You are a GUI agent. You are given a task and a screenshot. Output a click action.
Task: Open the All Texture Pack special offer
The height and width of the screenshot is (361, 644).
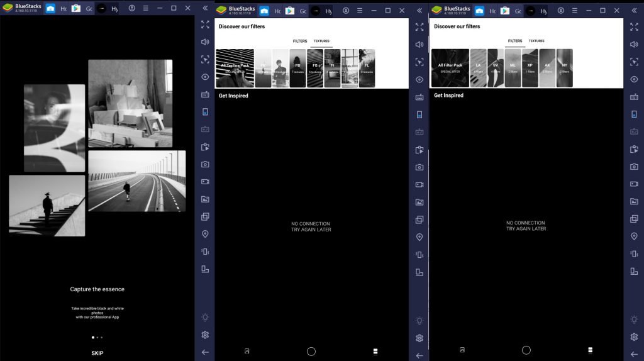[235, 68]
